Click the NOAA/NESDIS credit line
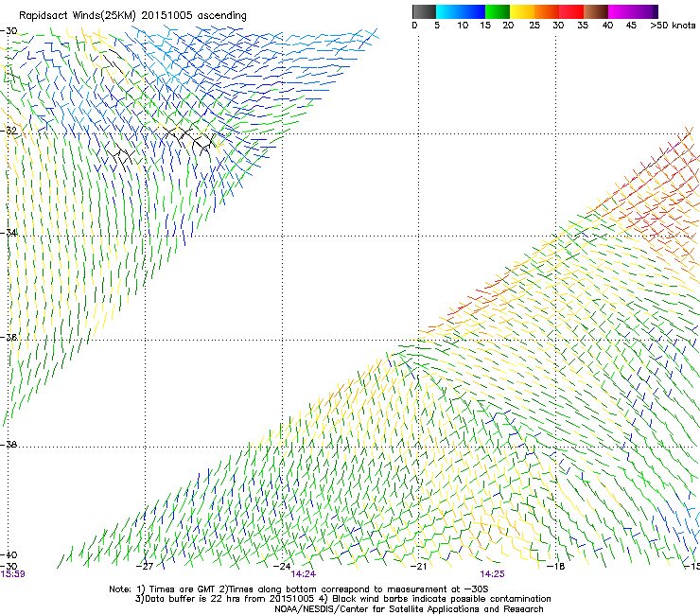This screenshot has height=615, width=700. [x=409, y=609]
